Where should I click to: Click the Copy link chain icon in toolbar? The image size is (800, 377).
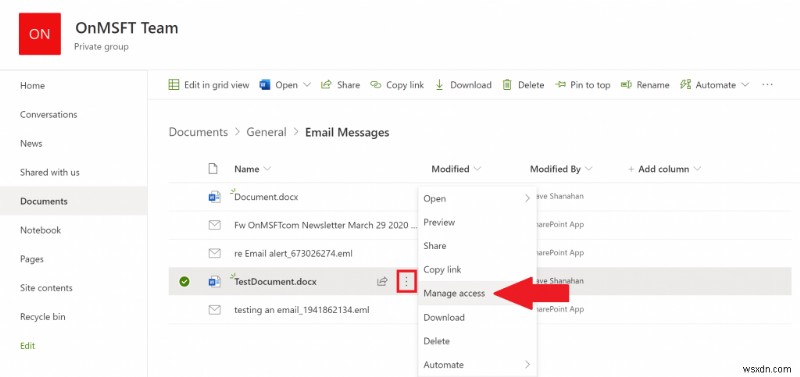click(x=376, y=85)
